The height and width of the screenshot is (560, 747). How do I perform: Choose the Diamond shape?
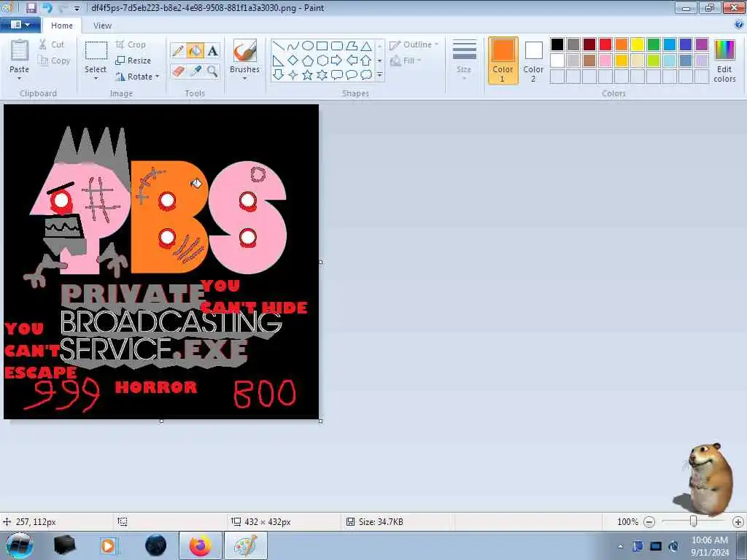point(293,61)
